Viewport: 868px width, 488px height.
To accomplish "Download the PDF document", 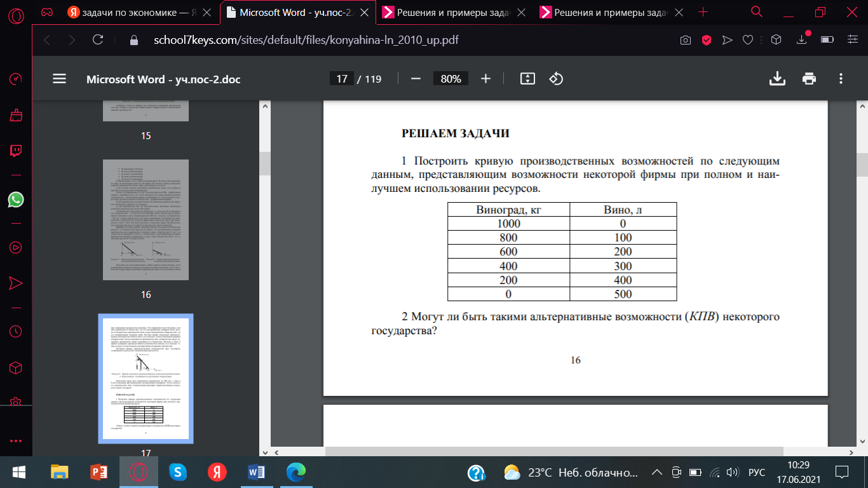I will pos(776,78).
